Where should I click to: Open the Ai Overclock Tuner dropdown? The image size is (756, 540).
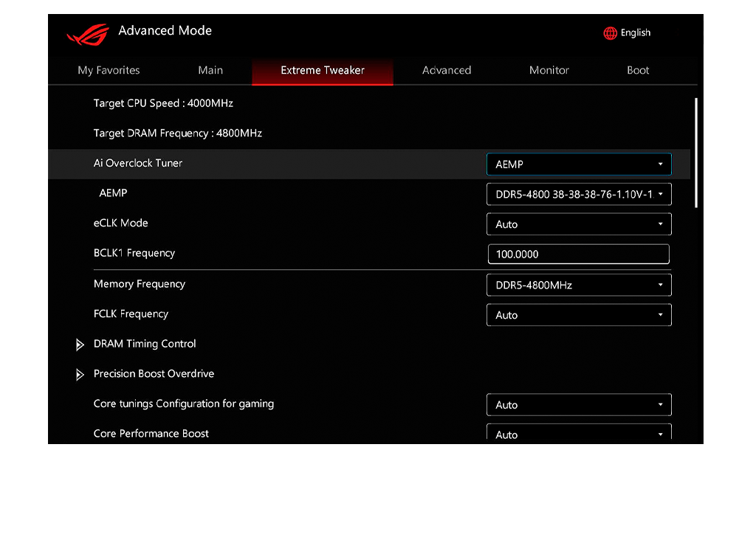(x=579, y=165)
